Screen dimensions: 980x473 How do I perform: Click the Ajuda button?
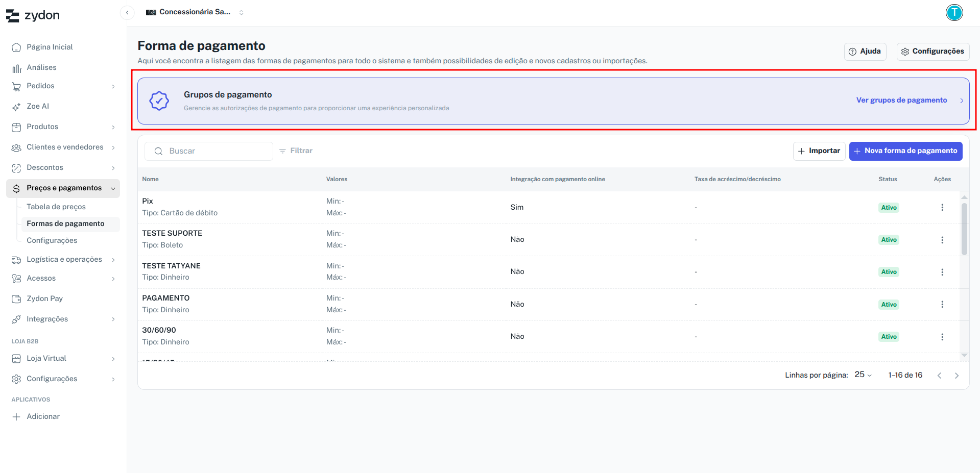pyautogui.click(x=865, y=52)
